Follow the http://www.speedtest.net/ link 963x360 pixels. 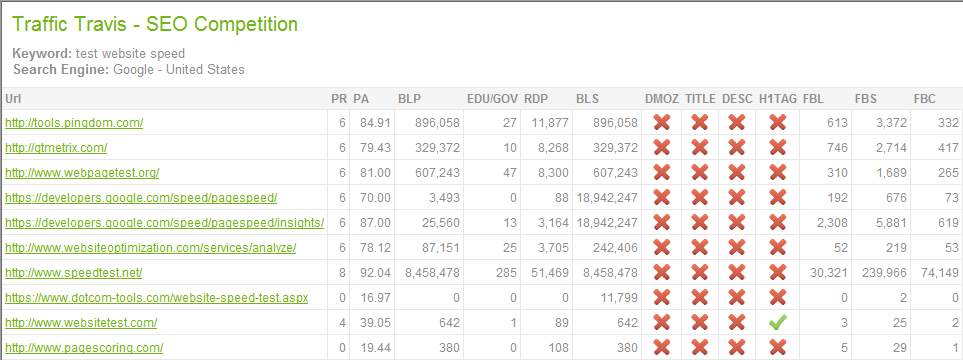pos(74,273)
